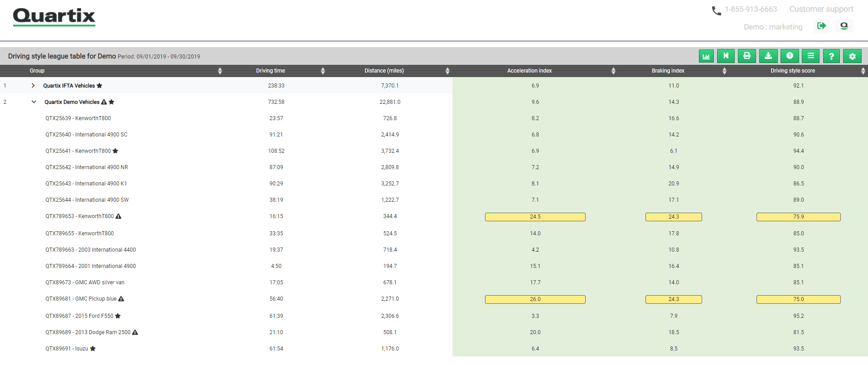Screen dimensions: 868x365
Task: Select vehicle QTX25640 - International 4900 SC
Action: [86, 135]
